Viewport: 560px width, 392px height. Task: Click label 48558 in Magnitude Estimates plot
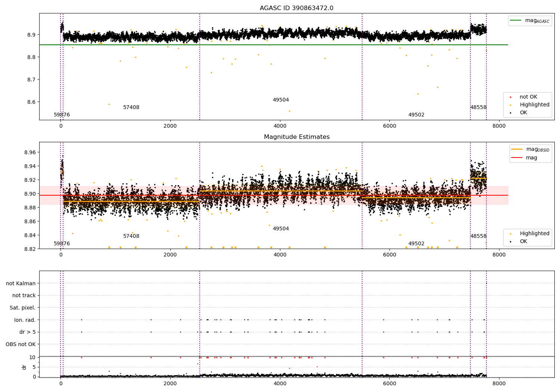click(478, 236)
